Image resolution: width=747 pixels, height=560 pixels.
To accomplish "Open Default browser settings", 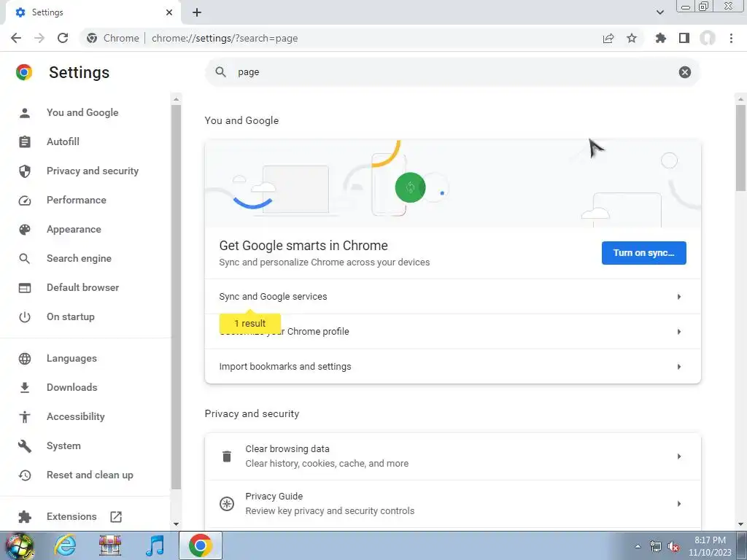I will pos(83,287).
